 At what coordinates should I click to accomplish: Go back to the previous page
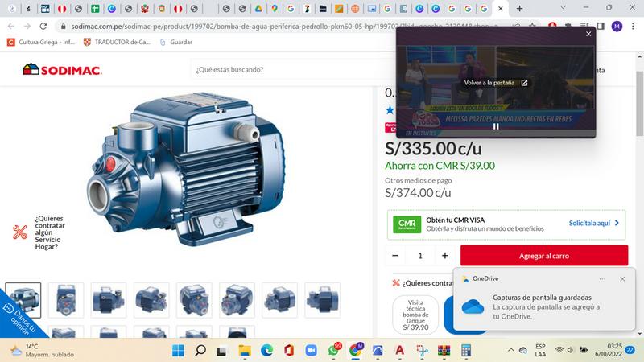[11, 27]
